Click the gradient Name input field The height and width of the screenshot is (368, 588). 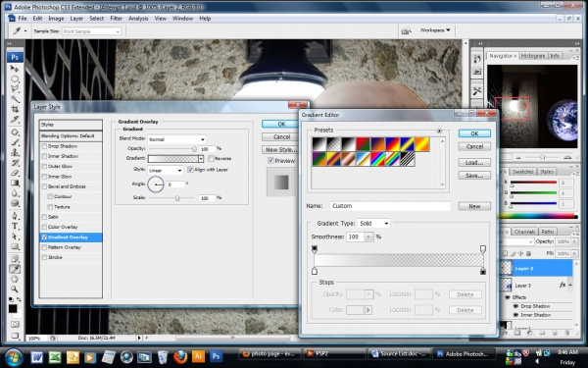point(390,206)
